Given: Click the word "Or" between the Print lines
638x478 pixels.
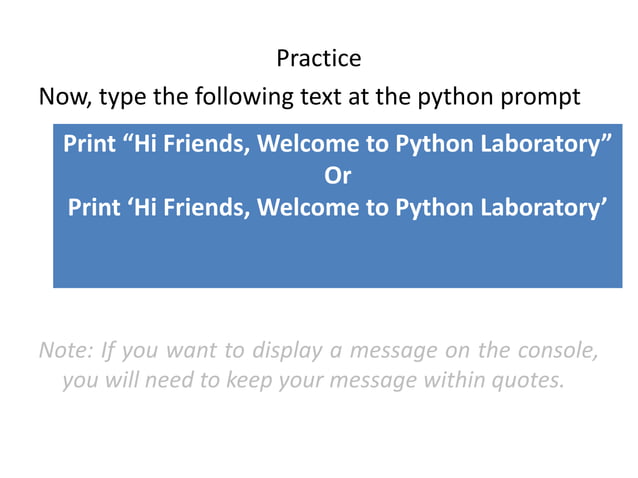Looking at the screenshot, I should [x=338, y=176].
